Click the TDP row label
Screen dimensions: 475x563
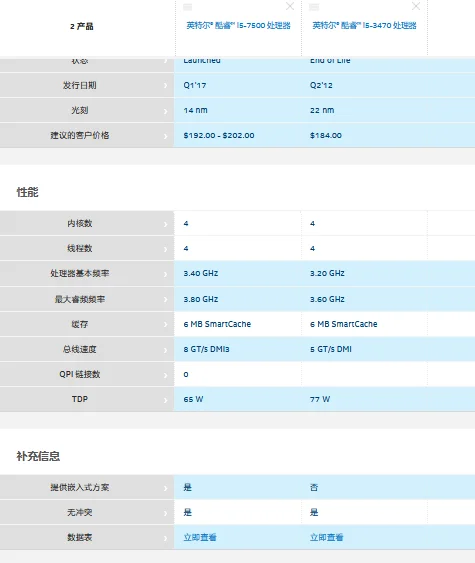click(x=80, y=399)
